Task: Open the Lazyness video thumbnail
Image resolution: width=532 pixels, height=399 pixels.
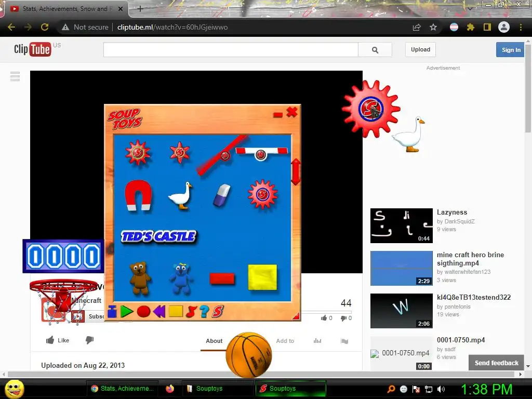Action: coord(402,225)
